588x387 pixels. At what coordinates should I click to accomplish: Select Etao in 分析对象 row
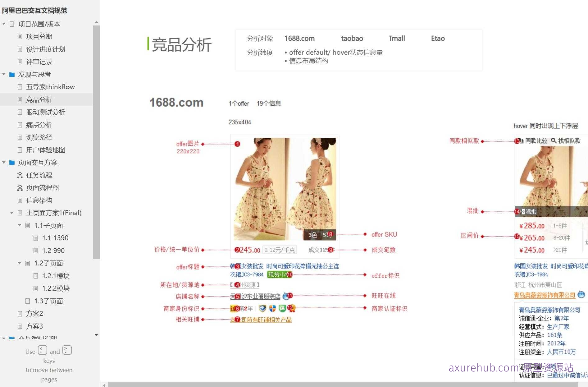click(x=438, y=39)
